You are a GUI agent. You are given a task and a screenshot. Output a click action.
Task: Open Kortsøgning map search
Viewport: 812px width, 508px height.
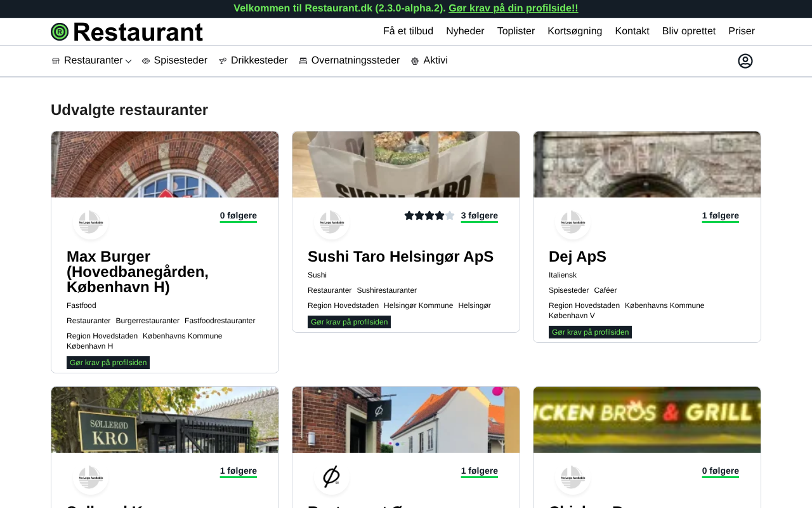(x=575, y=31)
